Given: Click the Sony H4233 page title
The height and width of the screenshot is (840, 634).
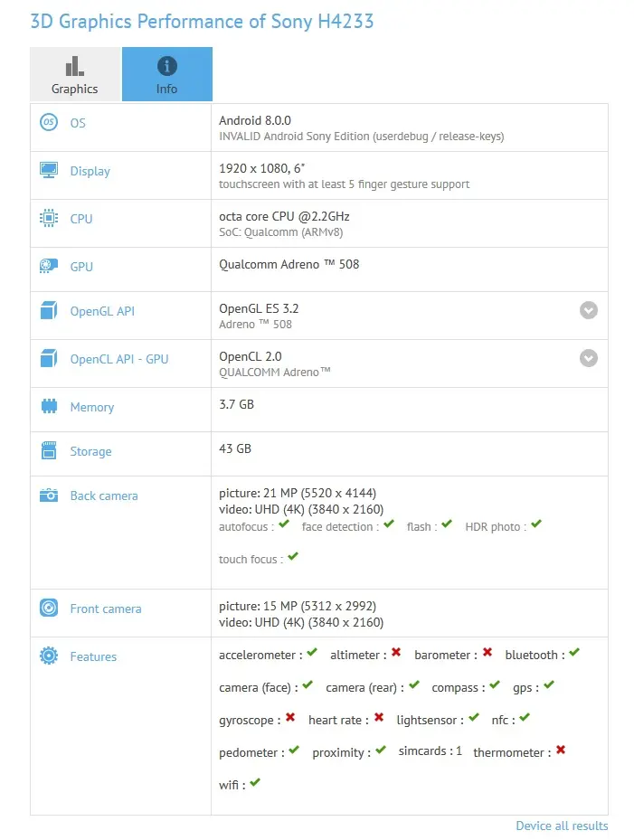Looking at the screenshot, I should pyautogui.click(x=202, y=21).
